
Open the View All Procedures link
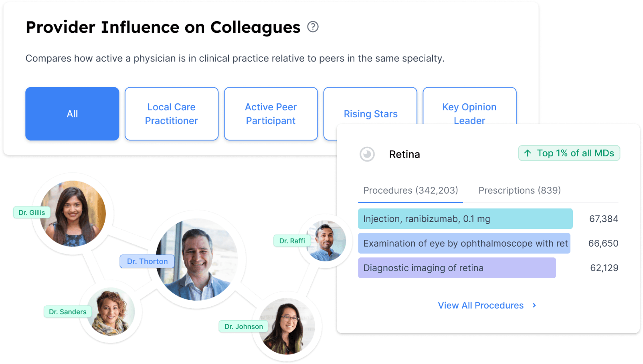pos(481,305)
